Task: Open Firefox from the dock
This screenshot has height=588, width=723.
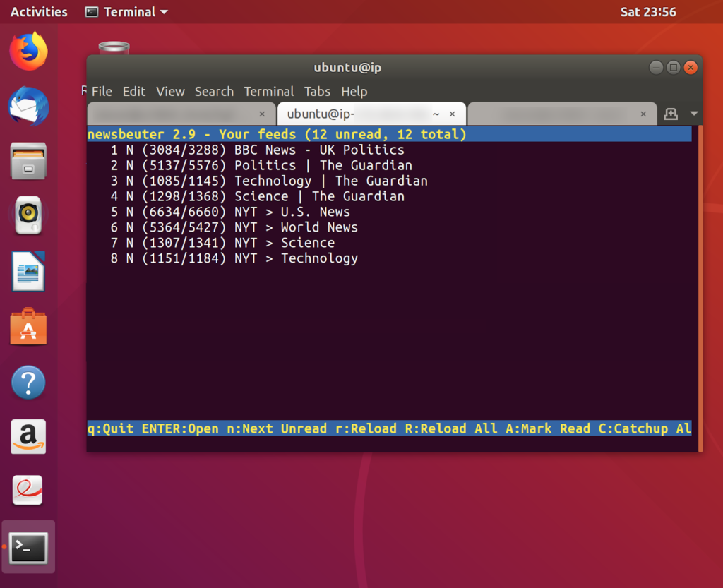Action: pyautogui.click(x=28, y=52)
